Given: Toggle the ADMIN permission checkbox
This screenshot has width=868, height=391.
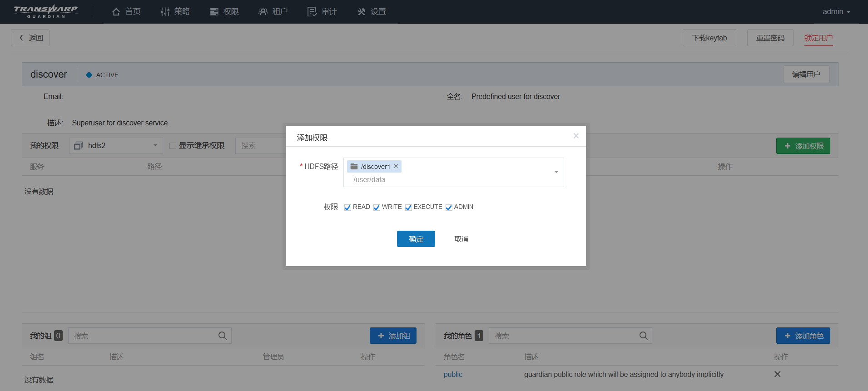Looking at the screenshot, I should coord(449,207).
